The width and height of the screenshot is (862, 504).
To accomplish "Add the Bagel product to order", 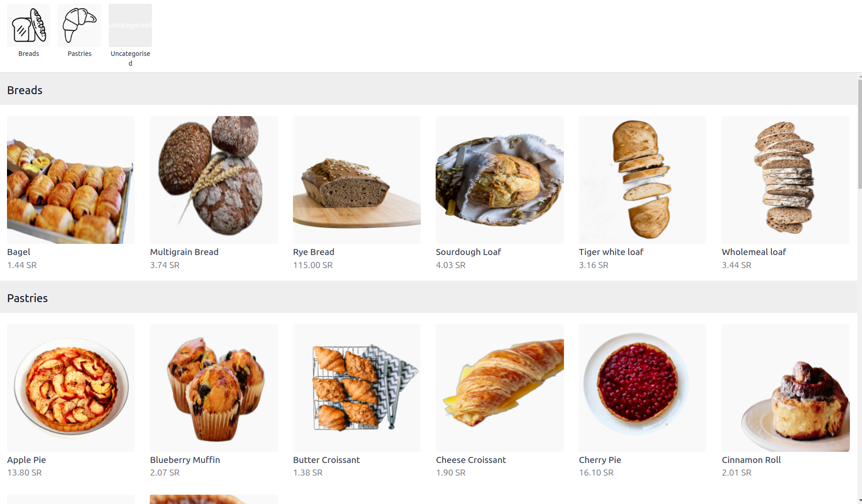I will tap(71, 180).
